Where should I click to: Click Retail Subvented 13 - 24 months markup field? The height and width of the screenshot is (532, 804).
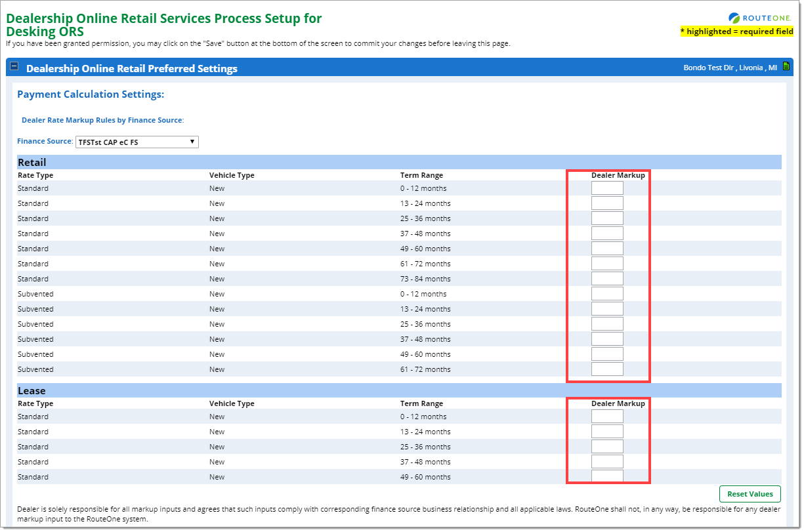(607, 309)
